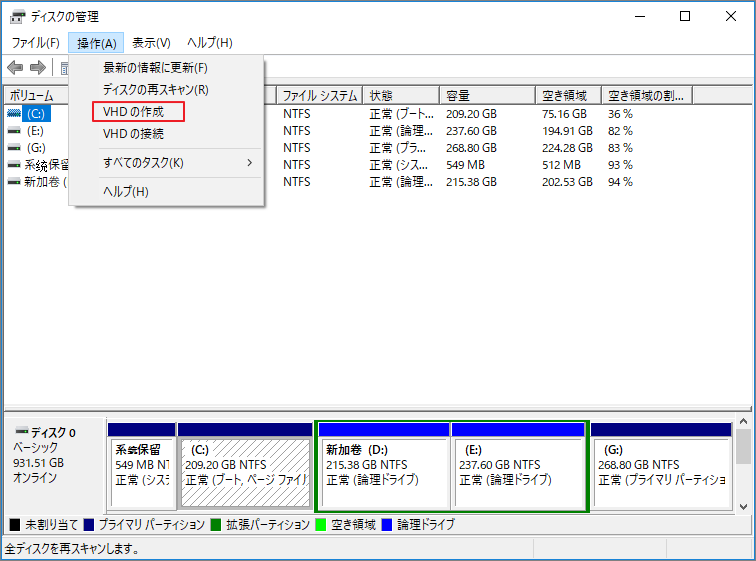The width and height of the screenshot is (756, 561).
Task: Click the プライマリ パーティション legend swatch
Action: pyautogui.click(x=89, y=524)
